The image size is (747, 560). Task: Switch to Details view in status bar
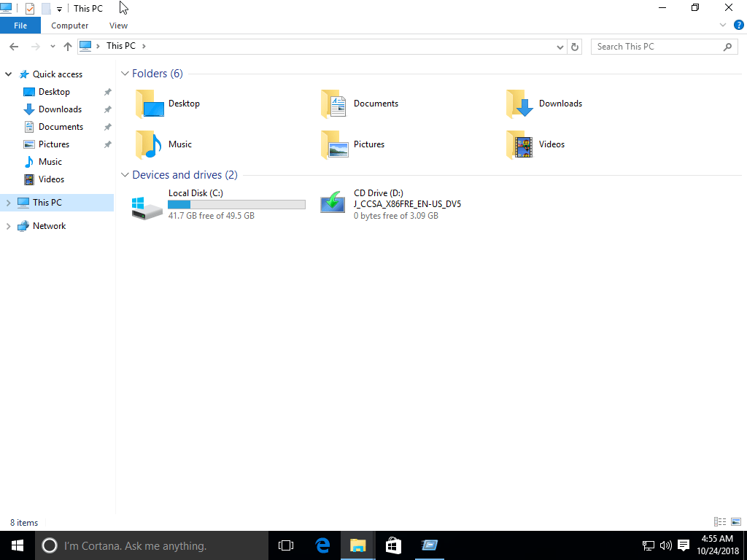(720, 522)
